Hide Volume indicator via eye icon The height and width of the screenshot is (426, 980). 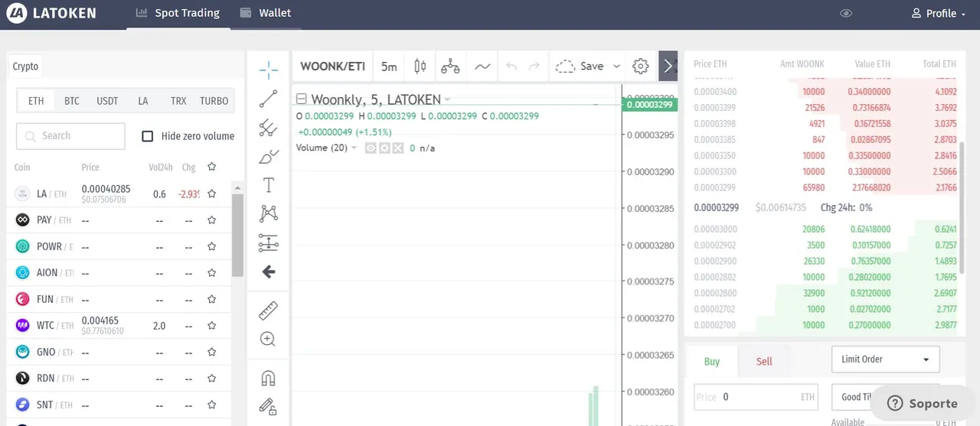[x=371, y=148]
